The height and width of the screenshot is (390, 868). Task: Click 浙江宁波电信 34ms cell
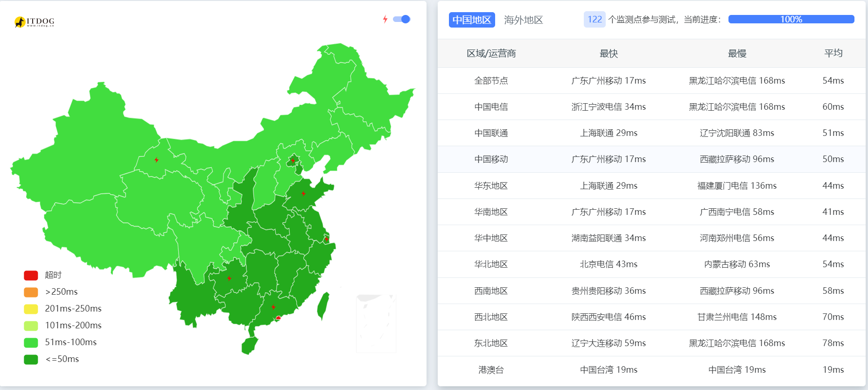tap(609, 107)
